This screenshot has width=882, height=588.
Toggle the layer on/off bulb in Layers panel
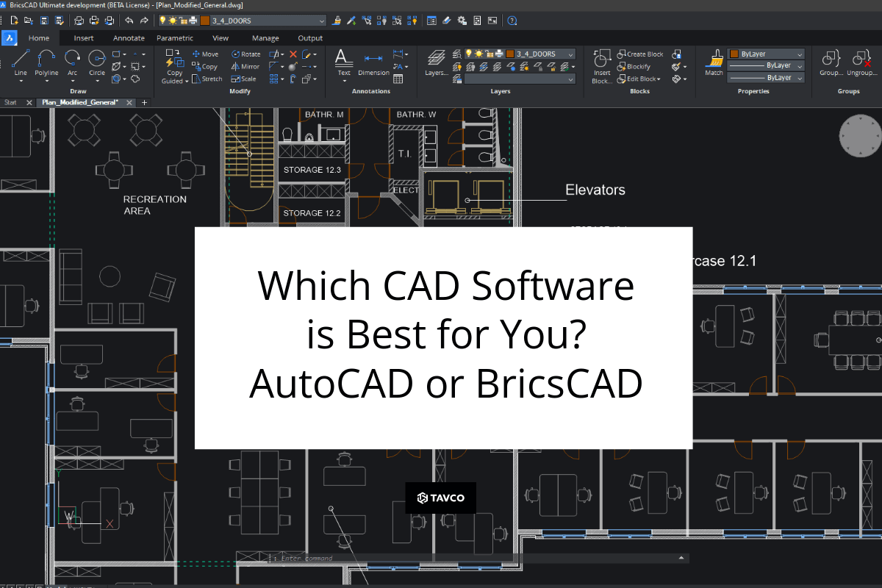tap(467, 54)
